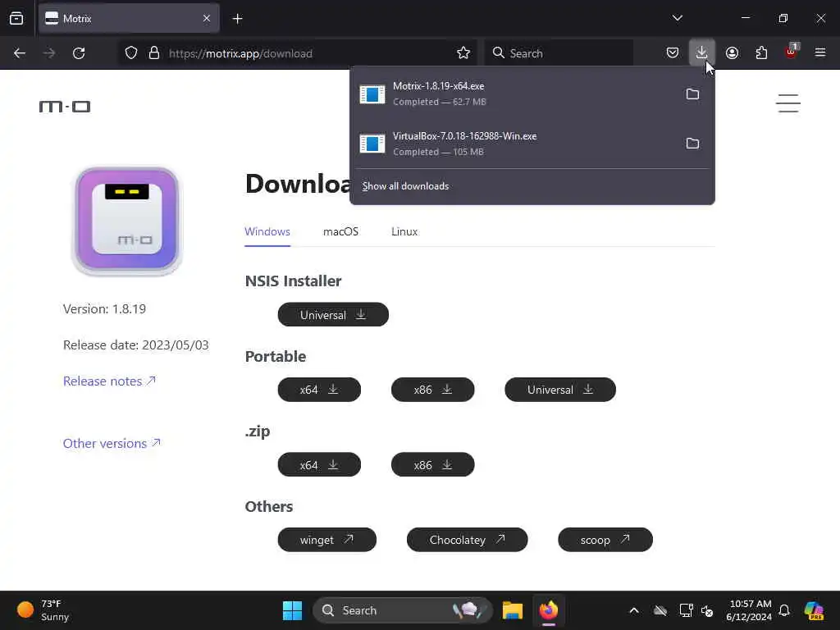The height and width of the screenshot is (630, 840).
Task: Open Firefox View pinned icon
Action: tap(16, 19)
